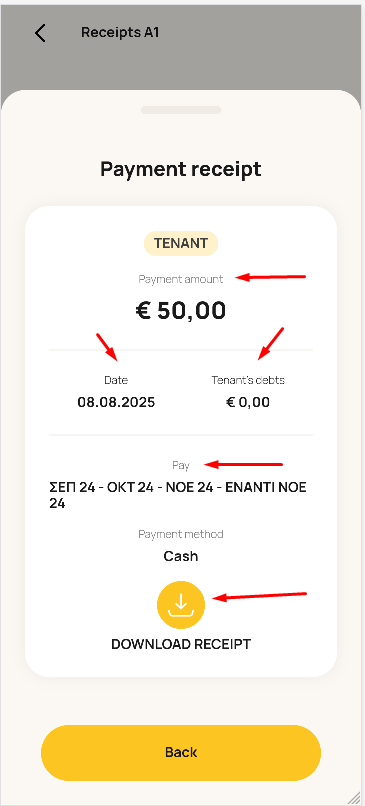Click the Payment amount label
Viewport: 365px width, 806px height.
[181, 279]
